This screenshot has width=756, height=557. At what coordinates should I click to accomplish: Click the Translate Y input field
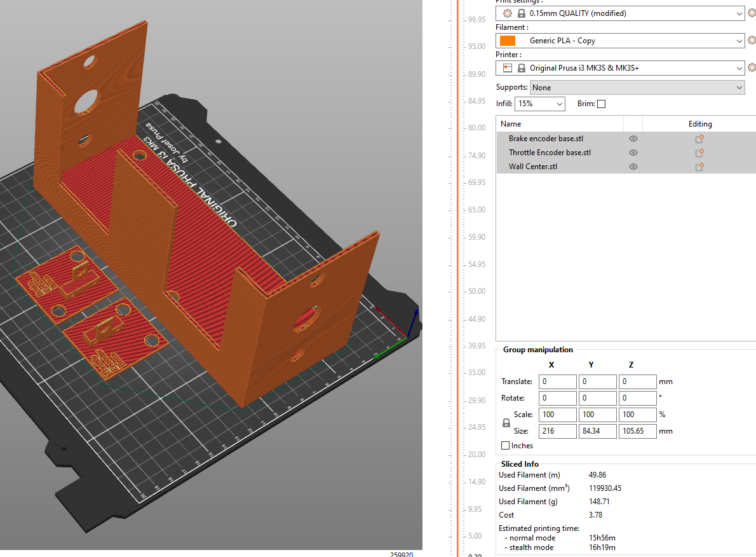pyautogui.click(x=597, y=382)
